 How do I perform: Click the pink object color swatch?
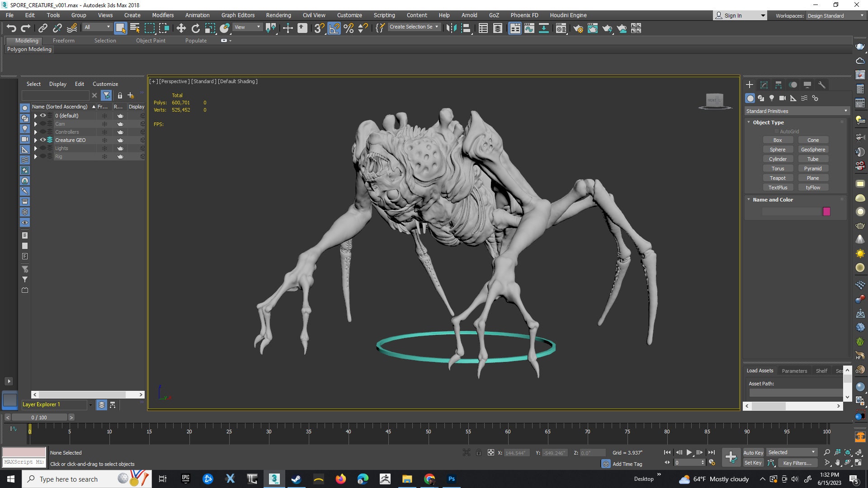pos(826,211)
